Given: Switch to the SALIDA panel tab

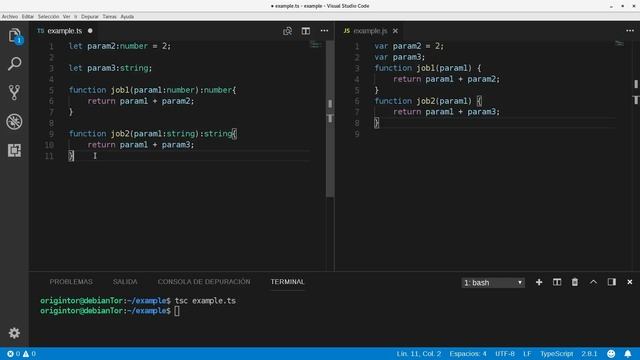Looking at the screenshot, I should [x=125, y=282].
